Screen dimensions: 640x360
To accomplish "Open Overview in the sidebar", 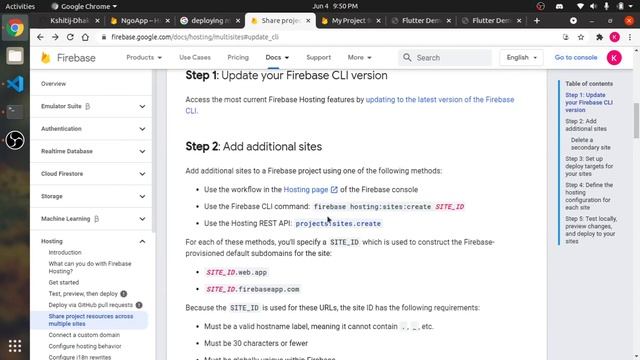I will 53,84.
